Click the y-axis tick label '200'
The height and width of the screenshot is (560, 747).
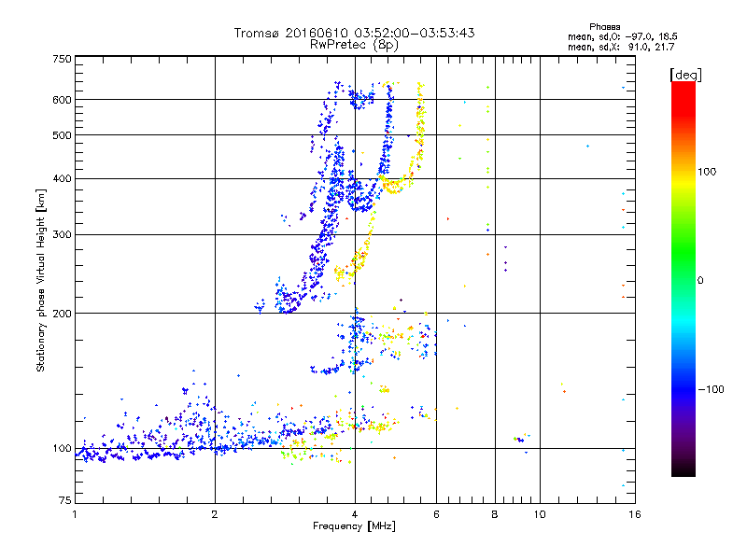click(62, 314)
